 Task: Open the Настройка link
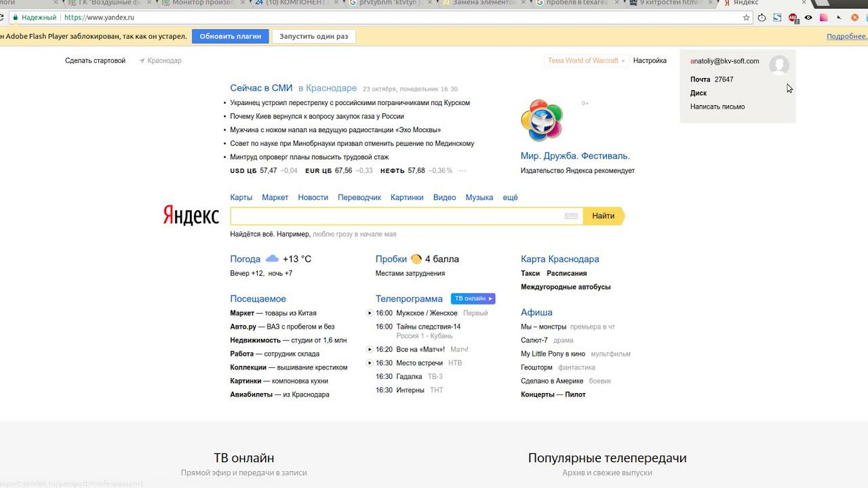pos(650,61)
